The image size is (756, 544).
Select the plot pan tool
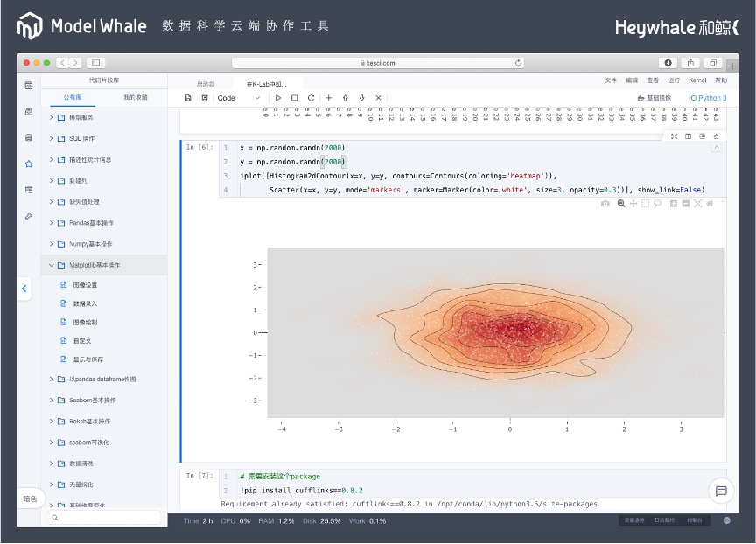coord(633,204)
